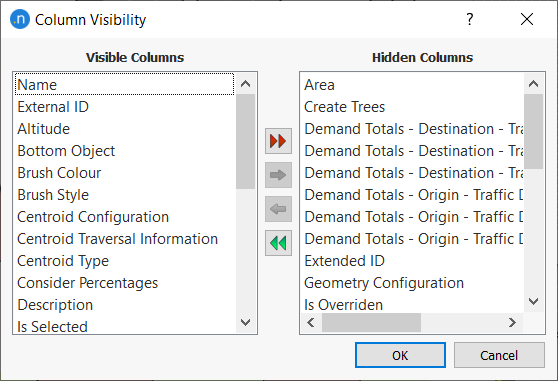The image size is (558, 381).
Task: Click the question mark help button
Action: tap(470, 19)
